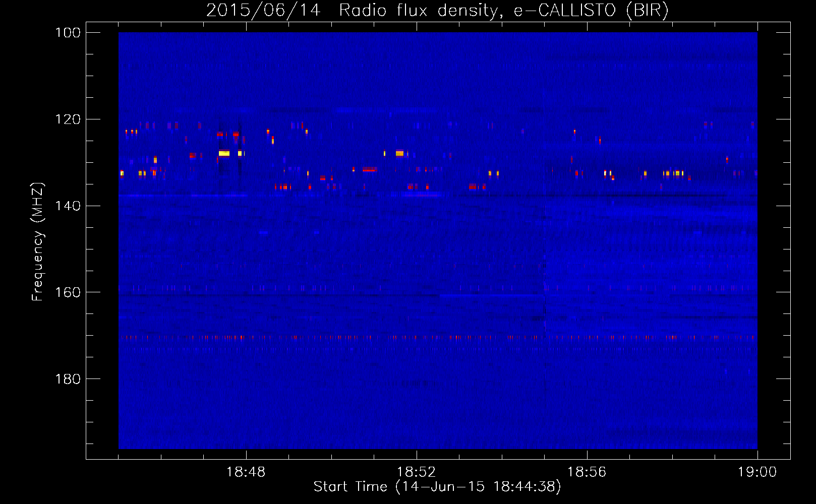Click the 140 frequency tick label
Image resolution: width=816 pixels, height=504 pixels.
(x=67, y=206)
